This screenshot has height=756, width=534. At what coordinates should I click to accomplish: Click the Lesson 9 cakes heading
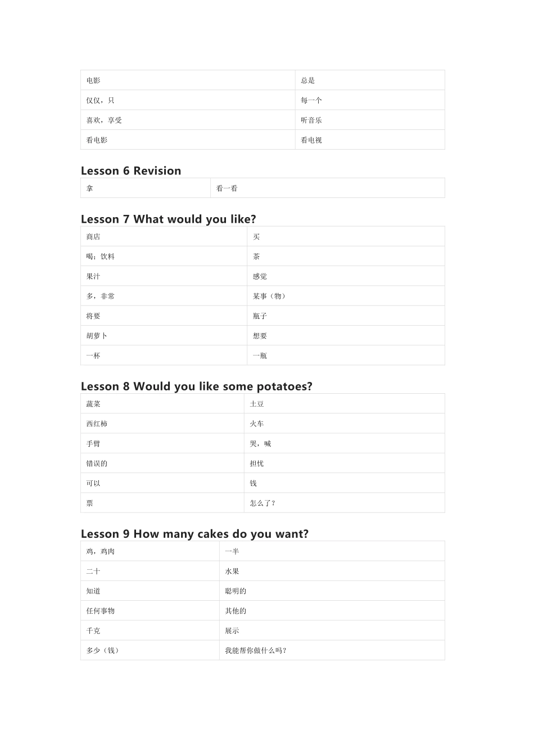pos(194,534)
